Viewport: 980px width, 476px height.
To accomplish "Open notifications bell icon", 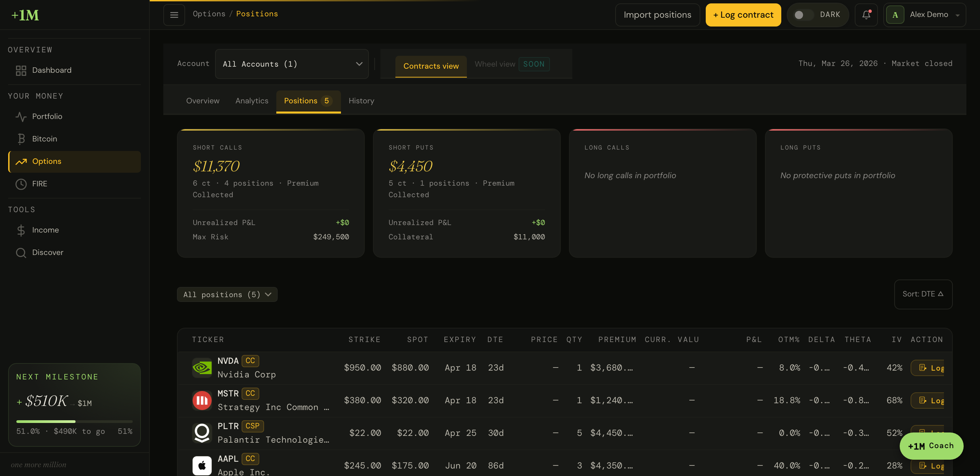I will (866, 15).
